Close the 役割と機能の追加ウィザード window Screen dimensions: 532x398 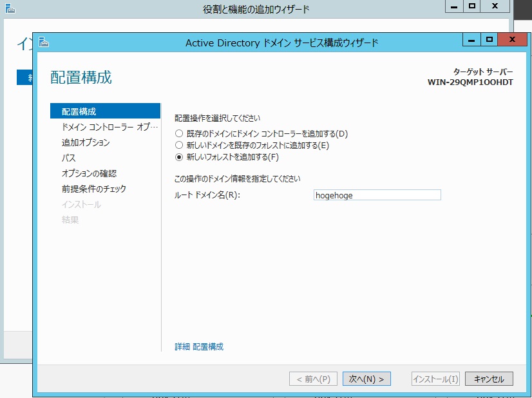pos(495,6)
